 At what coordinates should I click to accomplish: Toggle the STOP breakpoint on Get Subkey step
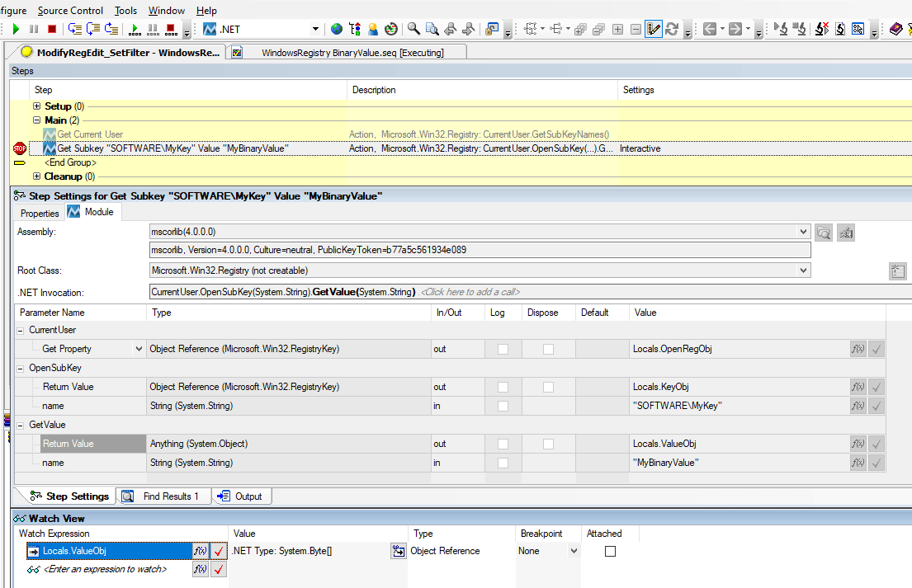tap(20, 148)
